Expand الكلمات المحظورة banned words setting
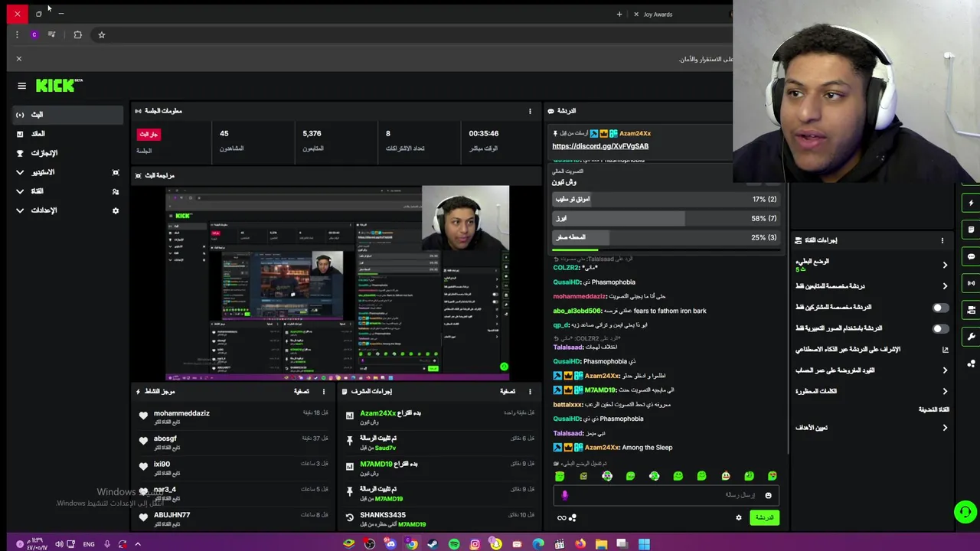This screenshot has height=551, width=980. [x=871, y=391]
